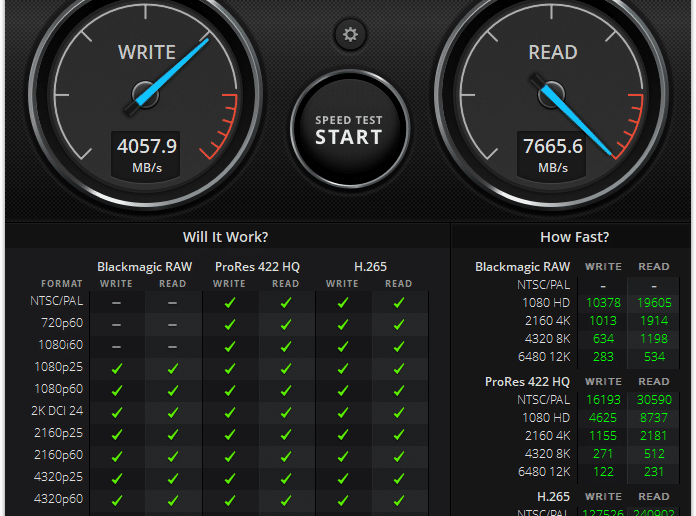
Task: Click the 1080i60 format row label
Action: [60, 345]
